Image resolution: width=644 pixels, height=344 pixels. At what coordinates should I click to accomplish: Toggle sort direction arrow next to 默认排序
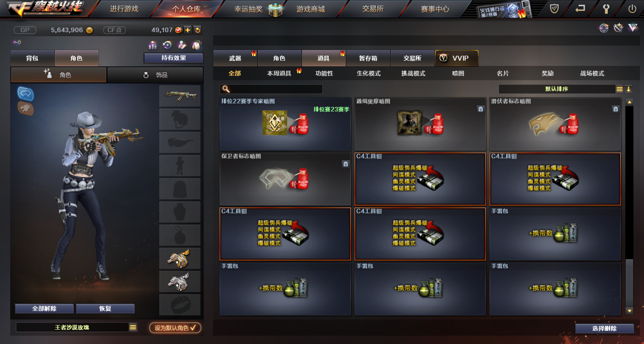click(628, 89)
